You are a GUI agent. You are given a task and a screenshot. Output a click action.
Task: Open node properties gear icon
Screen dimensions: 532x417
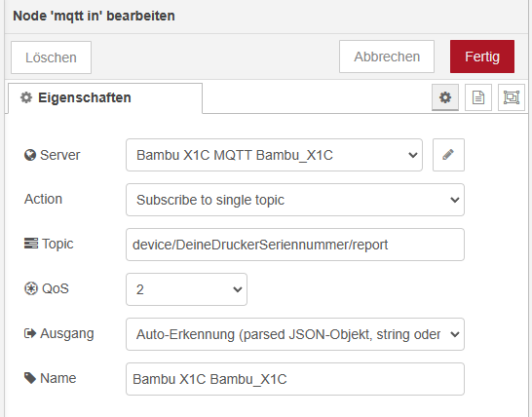(x=445, y=97)
